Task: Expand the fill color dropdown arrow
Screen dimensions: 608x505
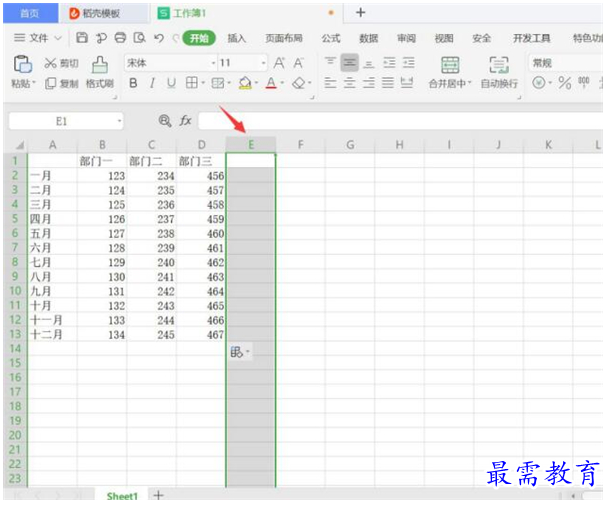Action: [256, 83]
